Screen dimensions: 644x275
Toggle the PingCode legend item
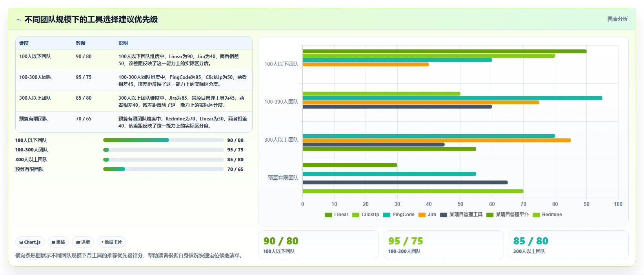click(399, 215)
